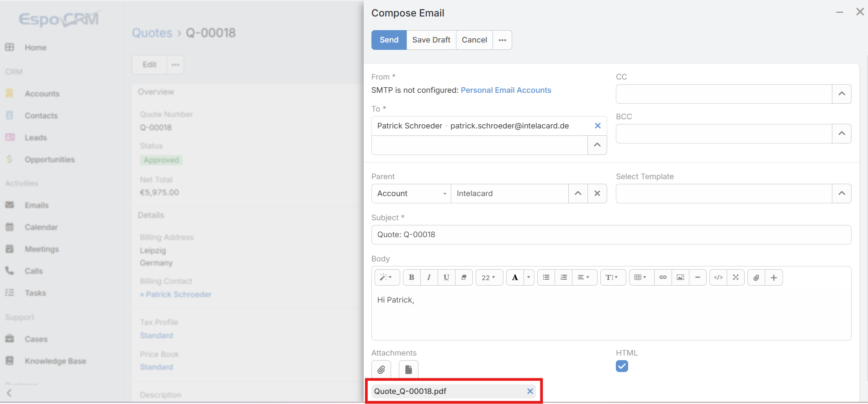Uncheck the HTML checkbox
The width and height of the screenshot is (868, 404).
click(x=622, y=366)
